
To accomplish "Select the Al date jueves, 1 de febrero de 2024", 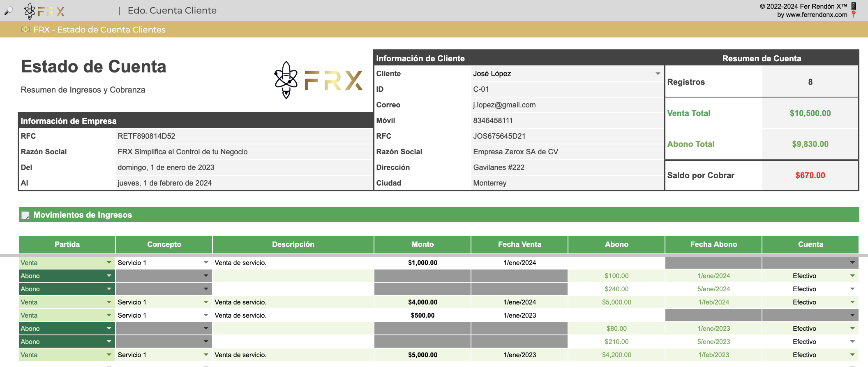I will point(244,183).
